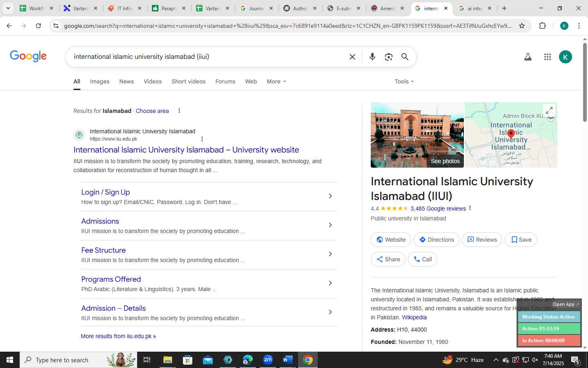Open the Tools dropdown
Screen dimensions: 588x368
tap(404, 81)
